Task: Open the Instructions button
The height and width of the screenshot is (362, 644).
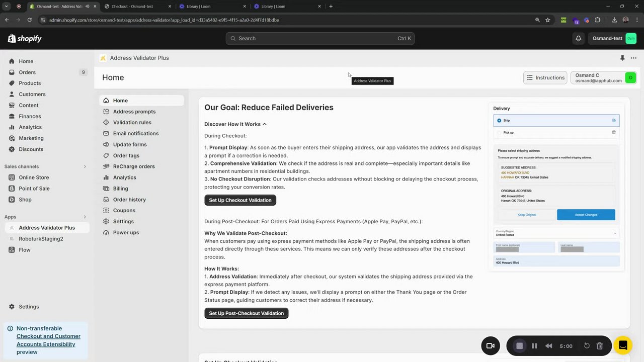Action: click(545, 77)
